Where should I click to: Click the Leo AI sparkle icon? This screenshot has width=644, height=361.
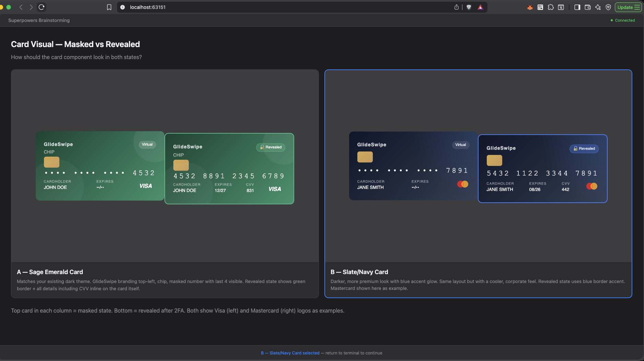pos(598,7)
